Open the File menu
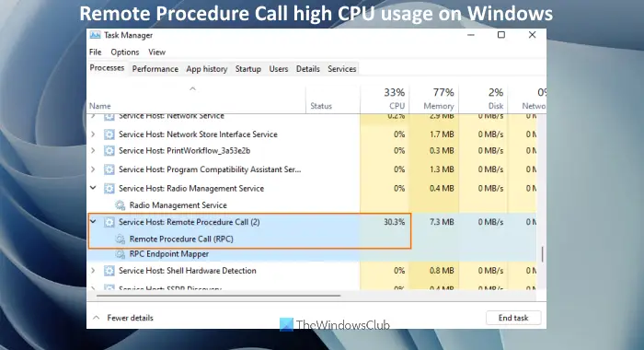The image size is (644, 350). (96, 52)
